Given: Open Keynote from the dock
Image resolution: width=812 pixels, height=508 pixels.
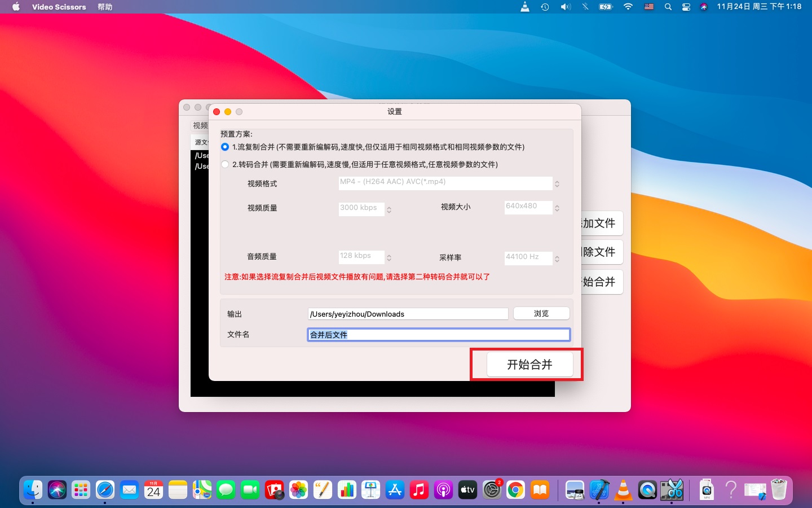Looking at the screenshot, I should point(371,490).
